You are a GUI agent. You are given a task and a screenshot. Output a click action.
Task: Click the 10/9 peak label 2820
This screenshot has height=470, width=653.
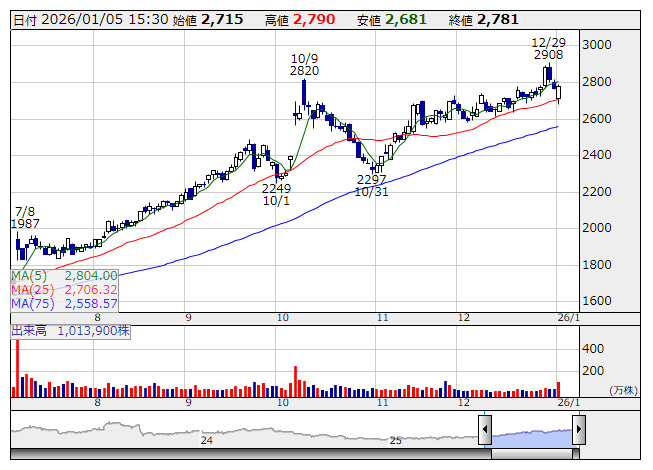pyautogui.click(x=304, y=71)
